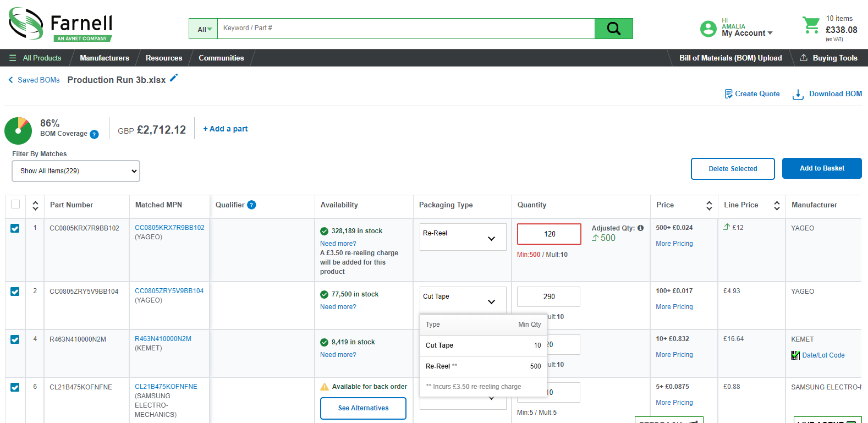Viewport: 868px width, 423px height.
Task: Open the CC0805KRX7R9BB102 matched MPN link
Action: pyautogui.click(x=169, y=228)
